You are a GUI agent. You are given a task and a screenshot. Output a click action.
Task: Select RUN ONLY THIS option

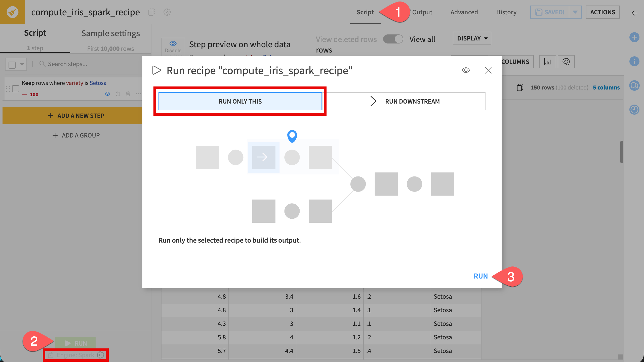pos(240,101)
